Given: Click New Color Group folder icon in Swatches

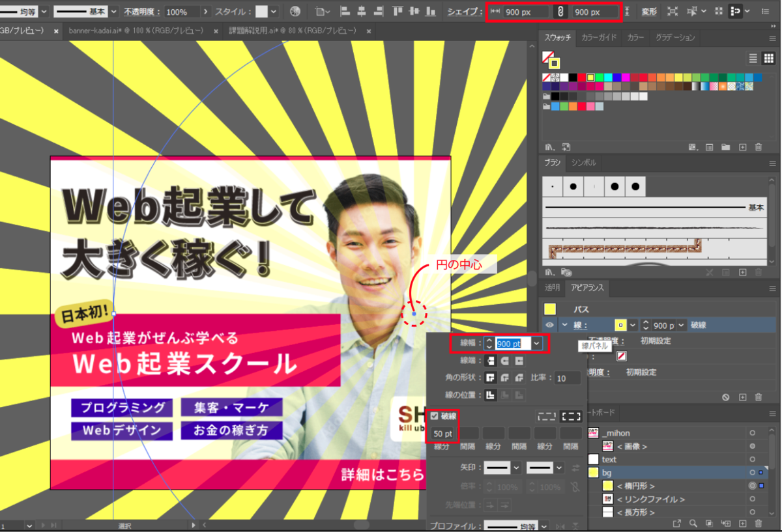Looking at the screenshot, I should tap(725, 147).
